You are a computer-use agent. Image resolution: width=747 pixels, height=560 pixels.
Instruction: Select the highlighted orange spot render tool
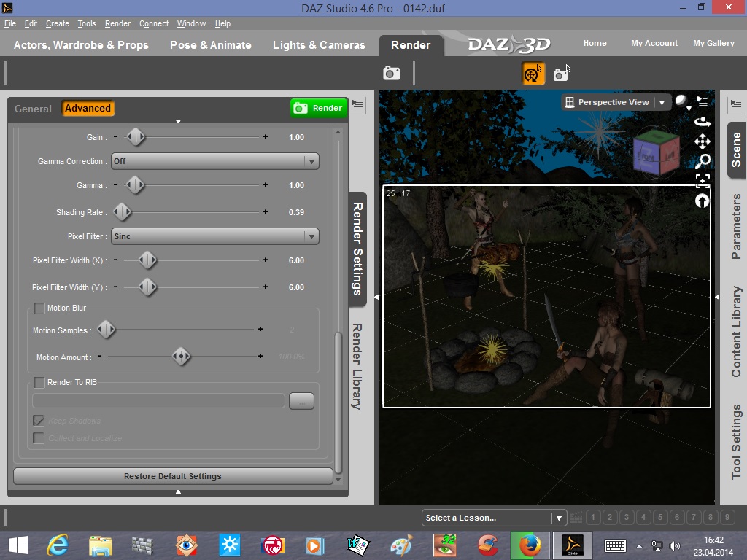pyautogui.click(x=533, y=74)
